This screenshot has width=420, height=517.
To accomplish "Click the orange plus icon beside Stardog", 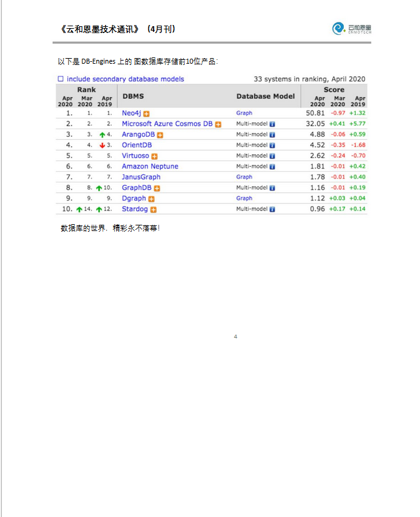I will point(154,210).
